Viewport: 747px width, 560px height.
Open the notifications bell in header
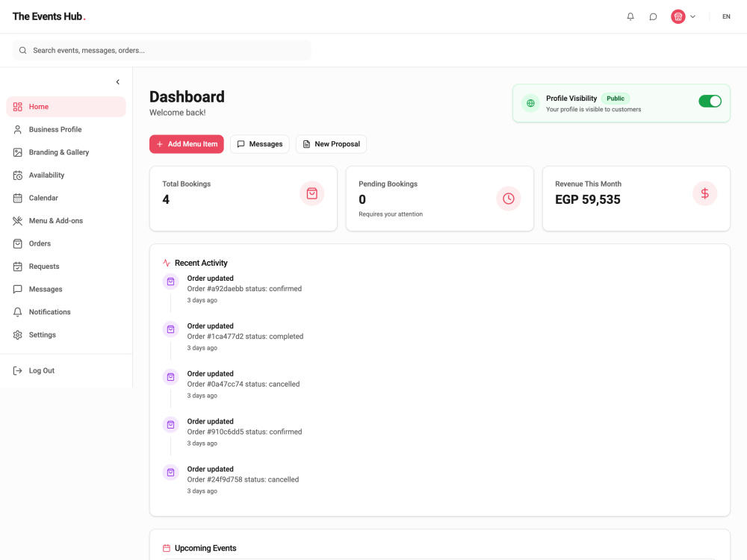(630, 16)
